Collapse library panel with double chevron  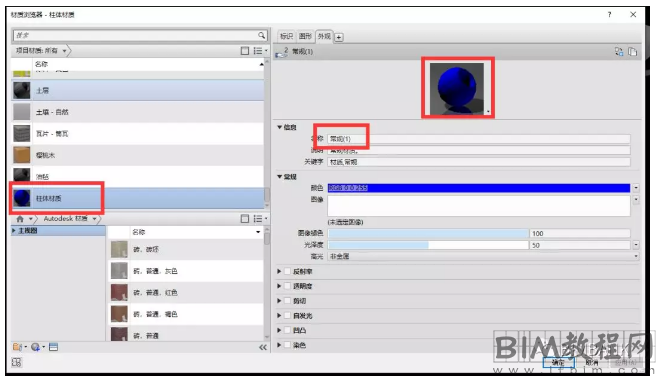(263, 347)
